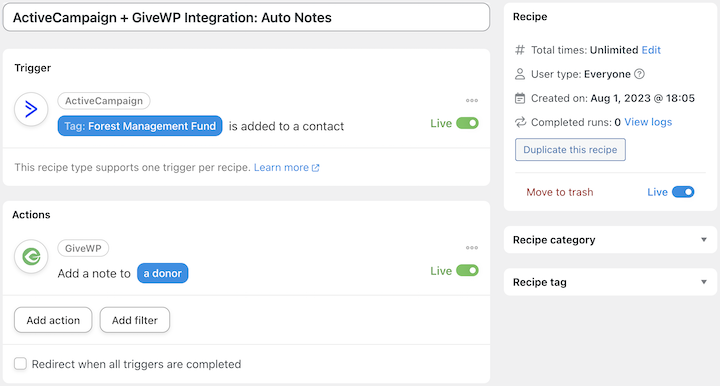Click the Created on date text
The width and height of the screenshot is (720, 386).
[642, 98]
